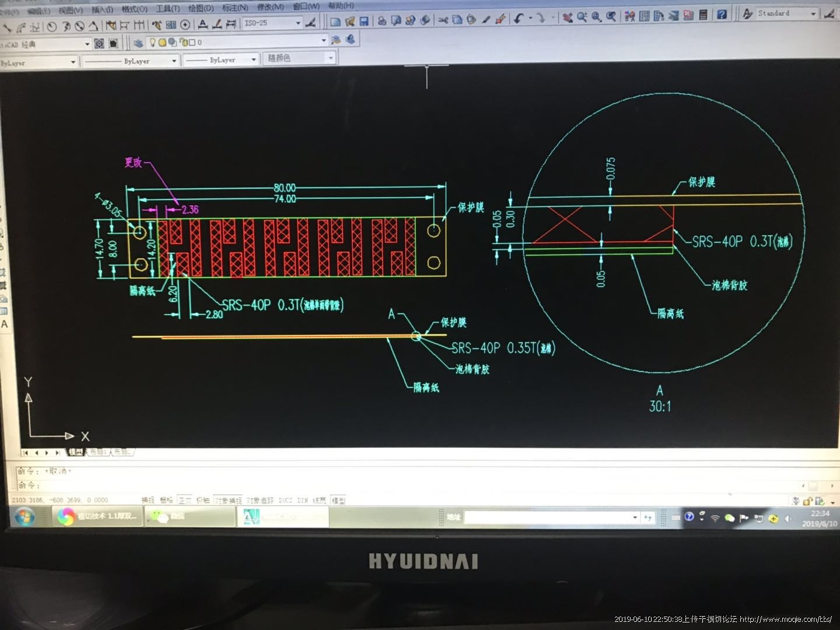Screen dimensions: 840x630
Task: Toggle 对象捕捉 object snap in status bar
Action: pyautogui.click(x=228, y=501)
